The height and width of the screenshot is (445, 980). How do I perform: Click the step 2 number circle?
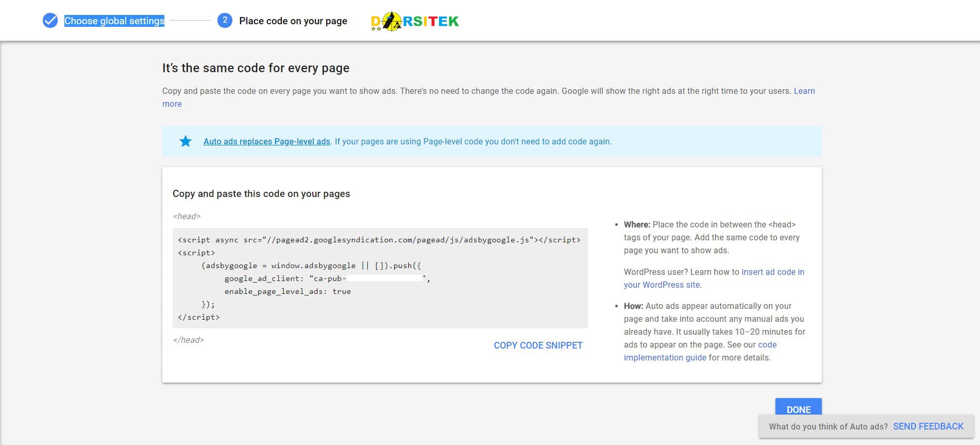(225, 21)
